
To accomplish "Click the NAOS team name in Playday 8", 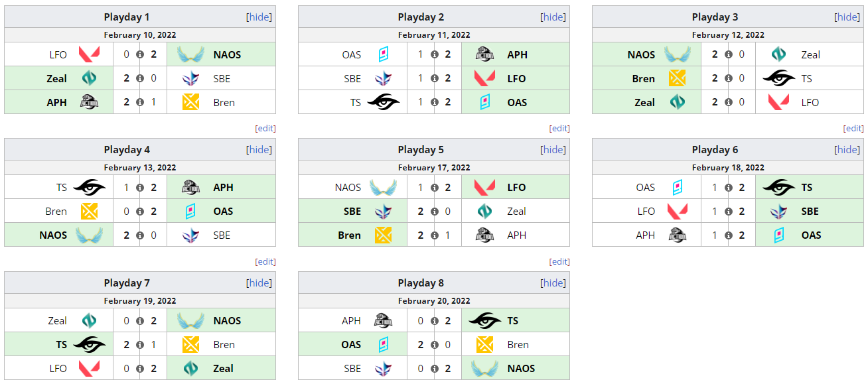I will pos(521,369).
